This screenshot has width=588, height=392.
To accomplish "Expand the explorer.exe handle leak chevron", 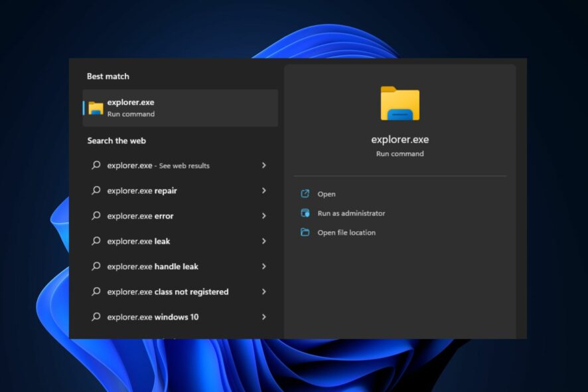I will (264, 266).
